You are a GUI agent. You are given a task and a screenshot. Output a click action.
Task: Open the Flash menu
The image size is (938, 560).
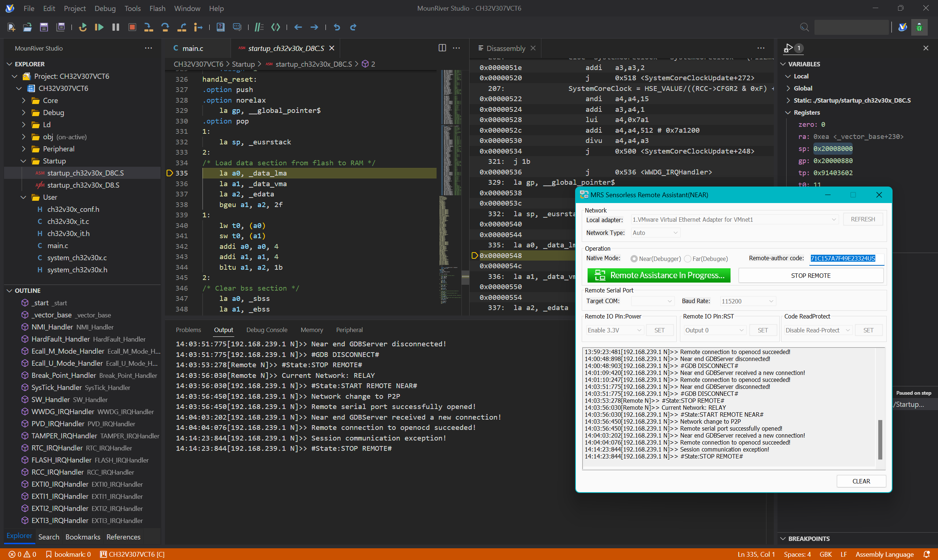[157, 8]
